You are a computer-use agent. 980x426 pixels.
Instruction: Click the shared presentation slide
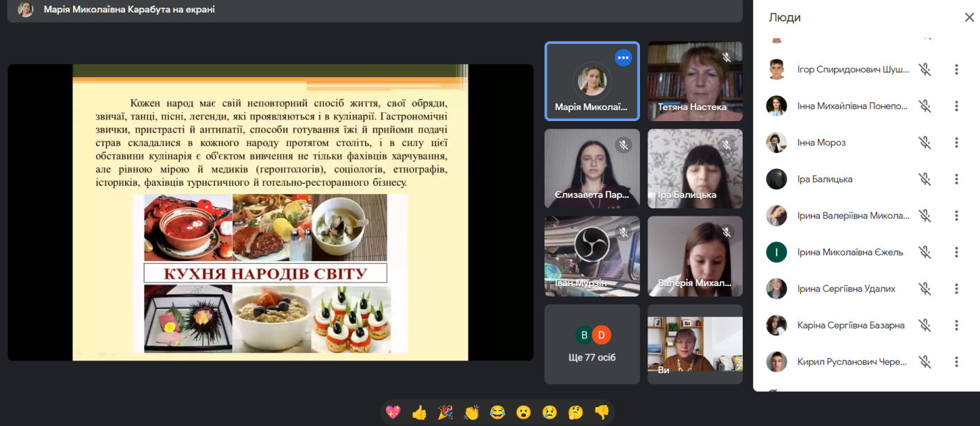(270, 212)
